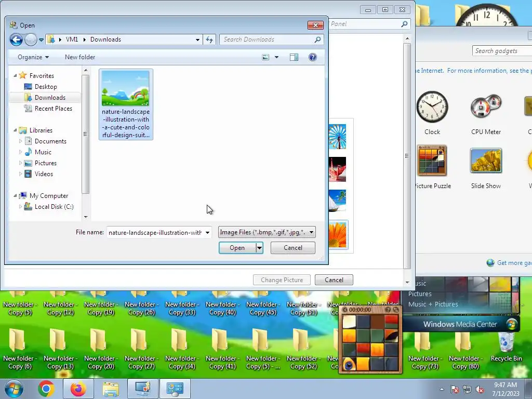Switch to Control Panel taskbar window
The width and height of the screenshot is (532, 399).
[x=175, y=389]
